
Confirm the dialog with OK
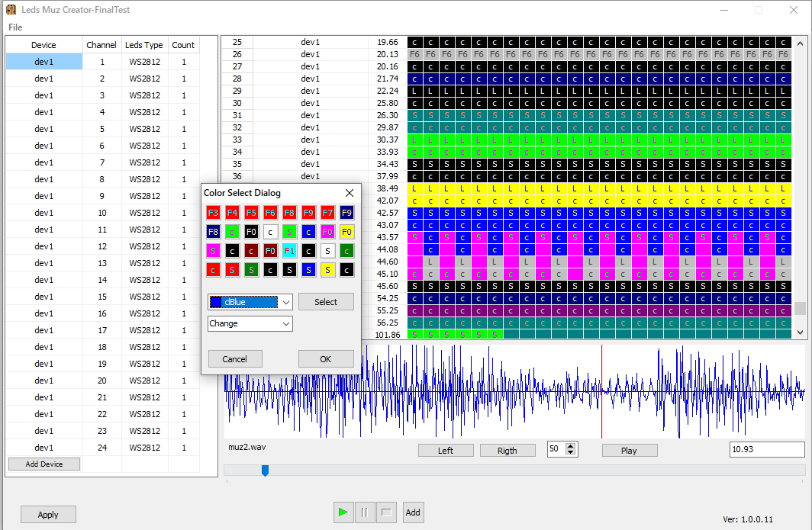pyautogui.click(x=326, y=359)
